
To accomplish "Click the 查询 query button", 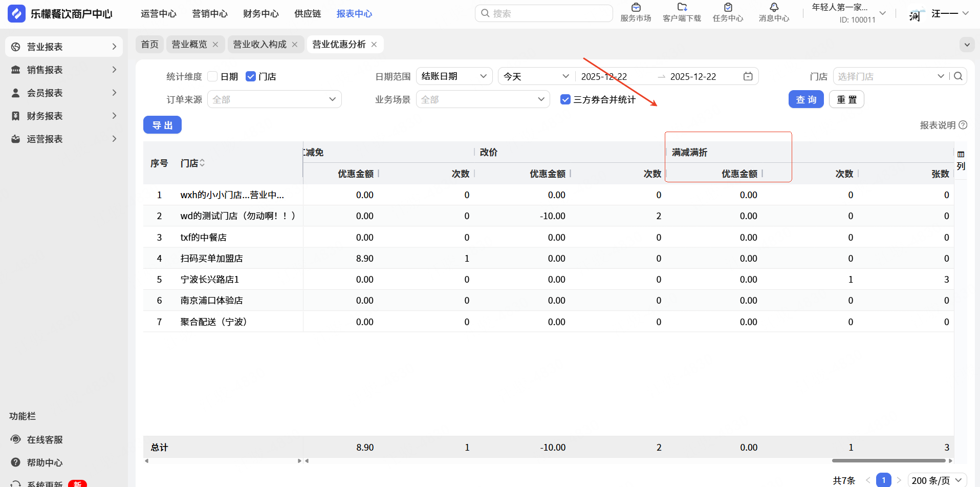I will click(805, 99).
